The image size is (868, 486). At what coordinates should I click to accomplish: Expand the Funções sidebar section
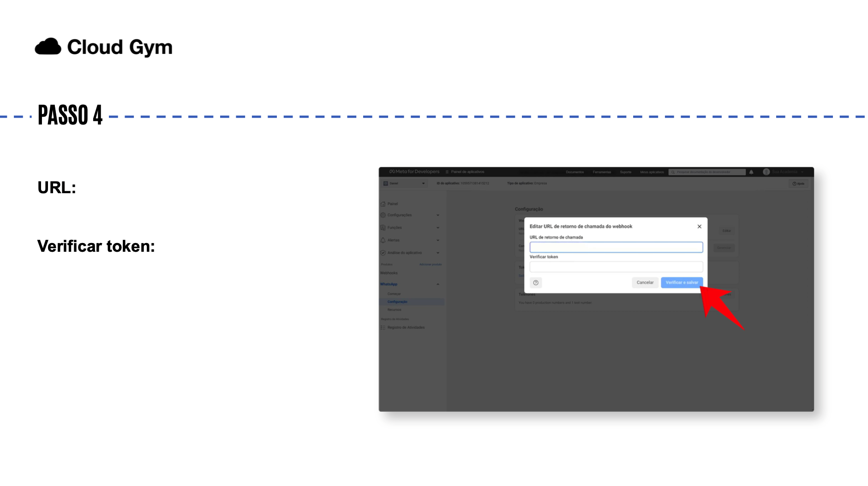pyautogui.click(x=438, y=228)
